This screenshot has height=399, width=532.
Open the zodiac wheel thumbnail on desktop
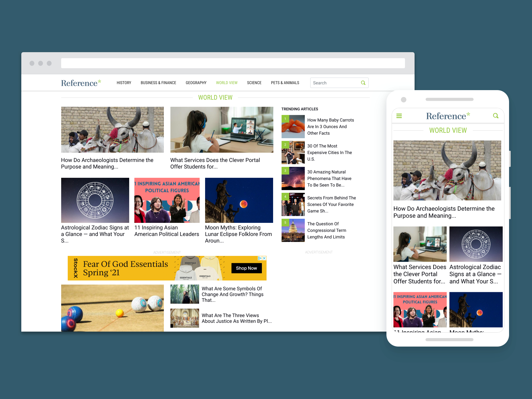tap(95, 200)
